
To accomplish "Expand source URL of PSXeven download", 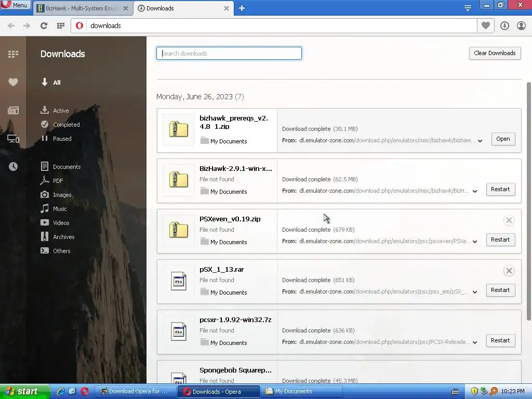I will (x=475, y=242).
